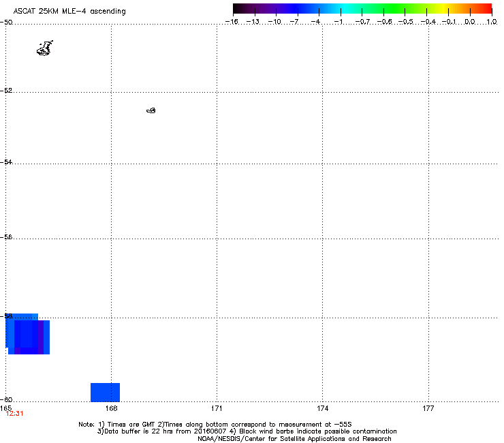
Task: Click the NOAA/NESDIS credit line
Action: point(294,439)
